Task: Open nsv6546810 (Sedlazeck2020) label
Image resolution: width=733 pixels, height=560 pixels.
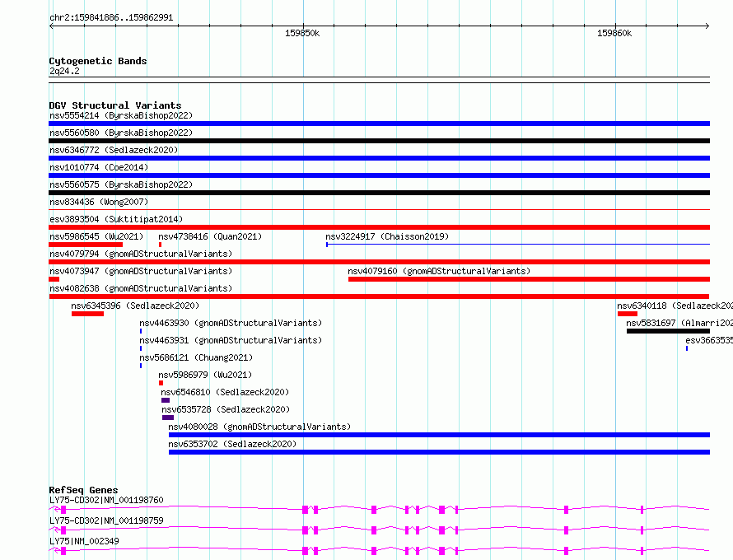Action: (x=225, y=392)
